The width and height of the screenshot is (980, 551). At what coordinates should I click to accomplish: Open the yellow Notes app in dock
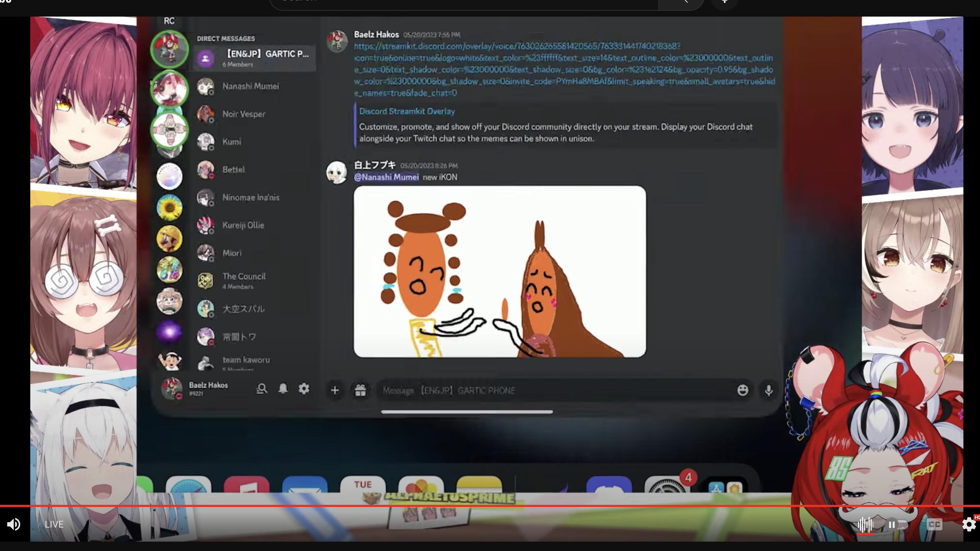click(x=479, y=484)
